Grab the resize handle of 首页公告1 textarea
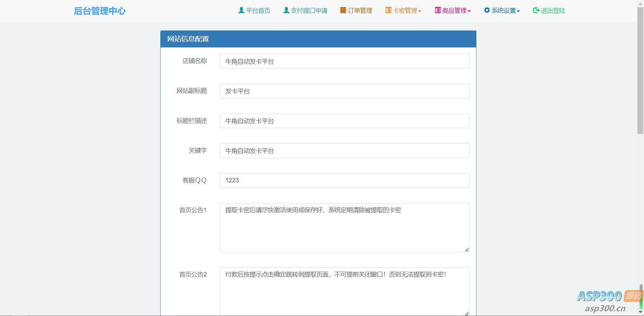The image size is (644, 316). pyautogui.click(x=467, y=250)
